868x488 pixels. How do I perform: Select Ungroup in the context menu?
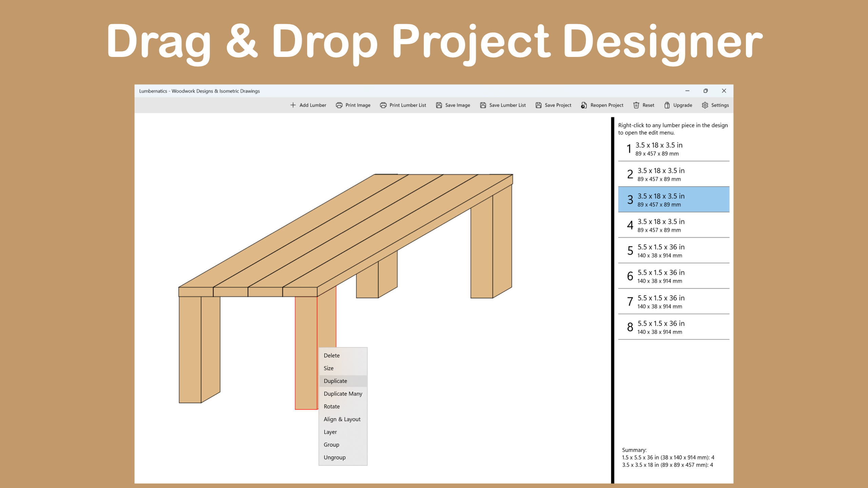point(335,457)
